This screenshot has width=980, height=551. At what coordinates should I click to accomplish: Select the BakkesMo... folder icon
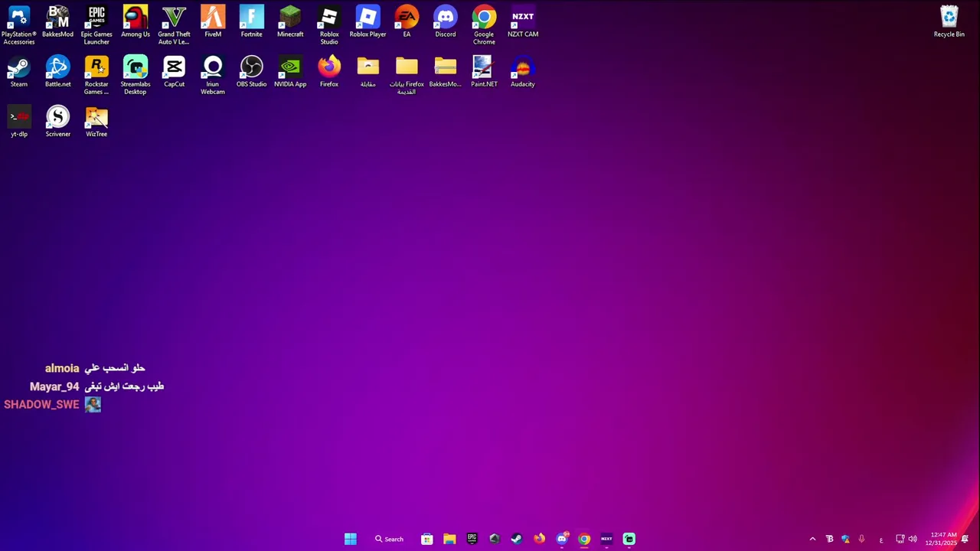tap(445, 72)
